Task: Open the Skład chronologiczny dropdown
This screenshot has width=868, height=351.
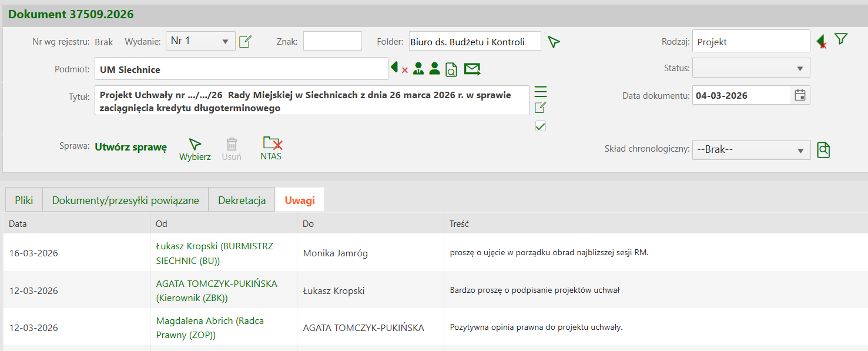Action: [x=751, y=150]
